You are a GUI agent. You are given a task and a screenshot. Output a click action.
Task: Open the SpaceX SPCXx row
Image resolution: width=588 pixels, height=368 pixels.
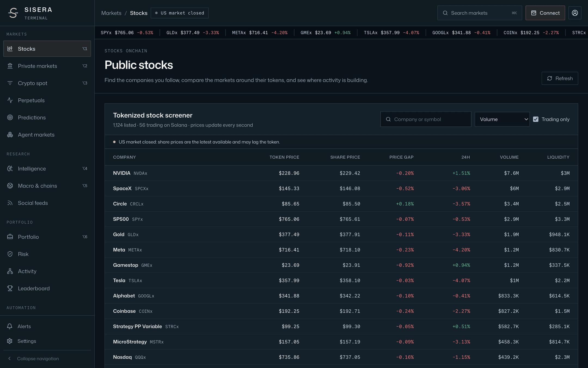click(x=341, y=188)
